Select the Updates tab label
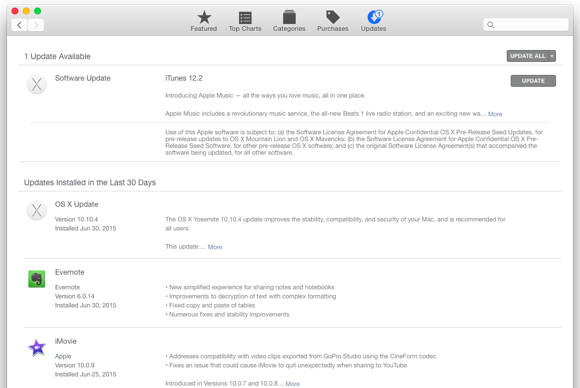Screen dimensions: 580x388 [373, 28]
